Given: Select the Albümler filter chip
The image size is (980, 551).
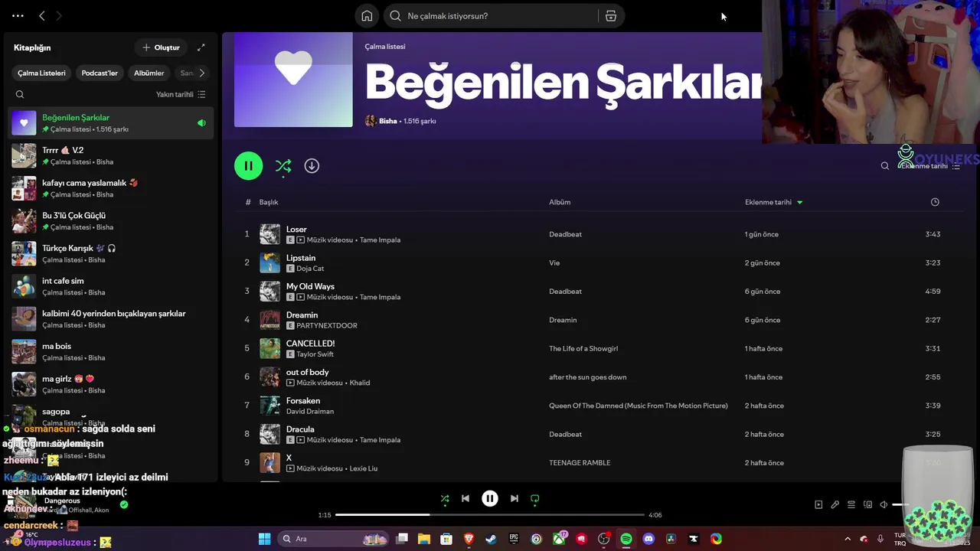Looking at the screenshot, I should point(149,73).
